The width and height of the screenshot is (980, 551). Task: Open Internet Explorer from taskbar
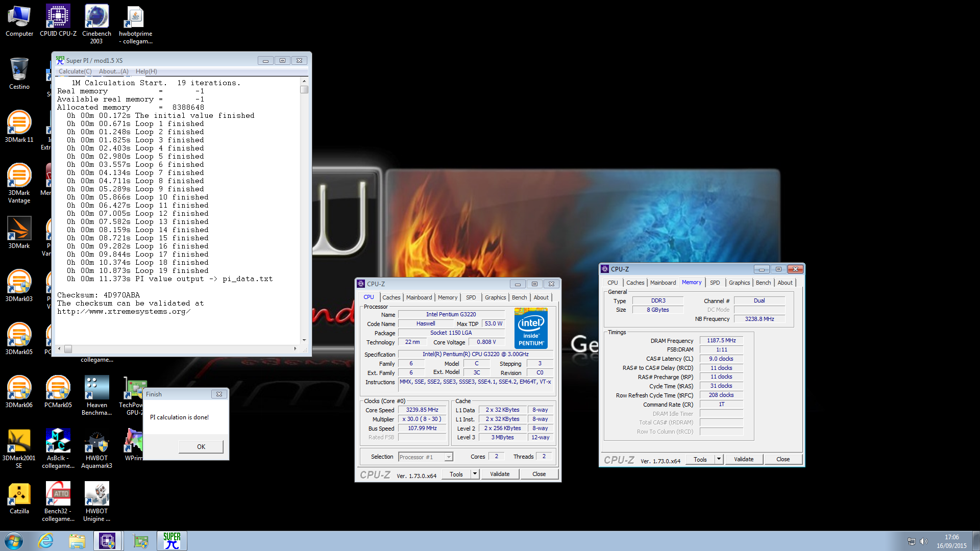[x=46, y=541]
